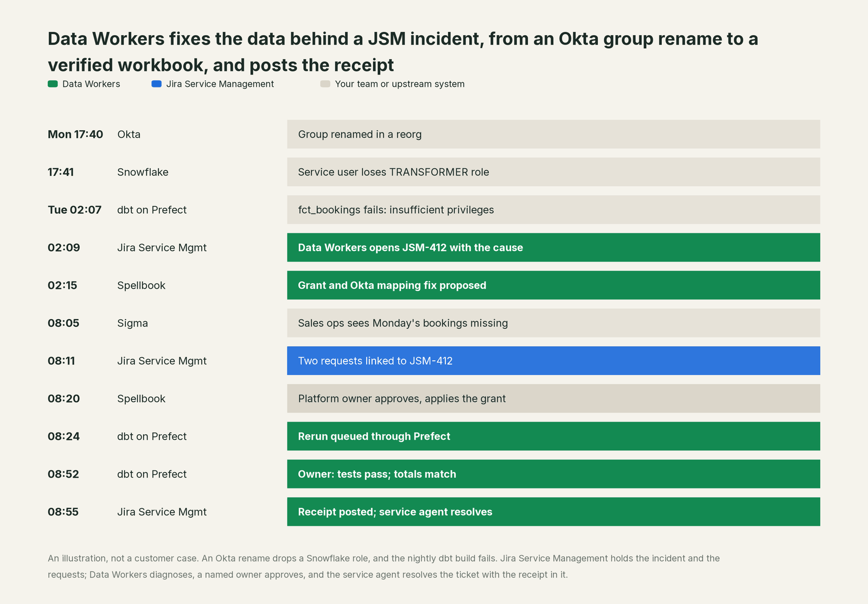Click the blue Jira Service Management legend swatch
This screenshot has height=604, width=868.
pos(156,84)
